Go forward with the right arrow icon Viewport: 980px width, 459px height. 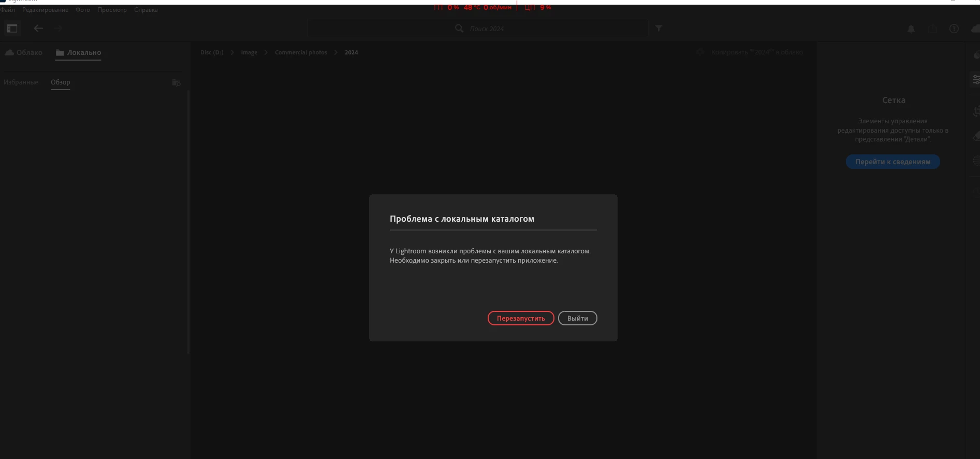click(58, 28)
